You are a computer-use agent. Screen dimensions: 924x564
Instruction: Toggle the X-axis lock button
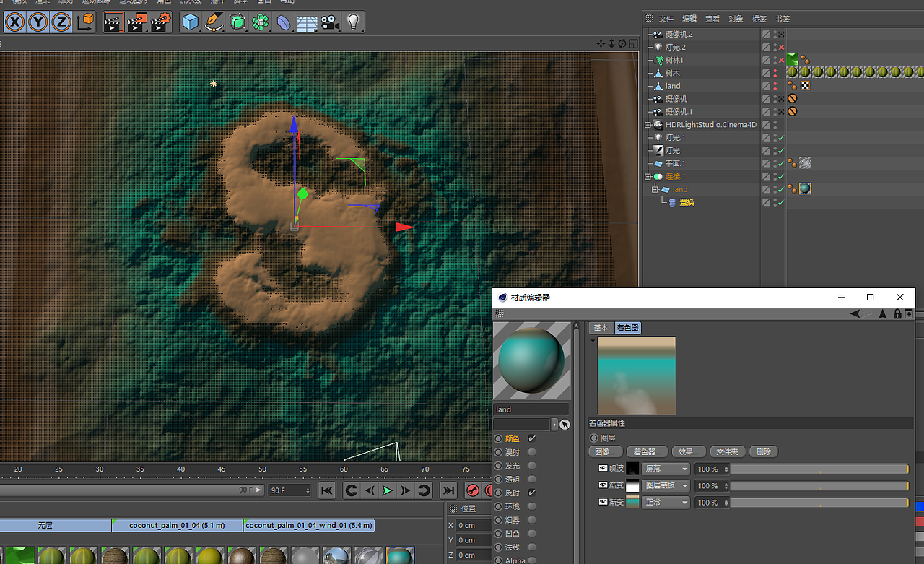[x=14, y=22]
